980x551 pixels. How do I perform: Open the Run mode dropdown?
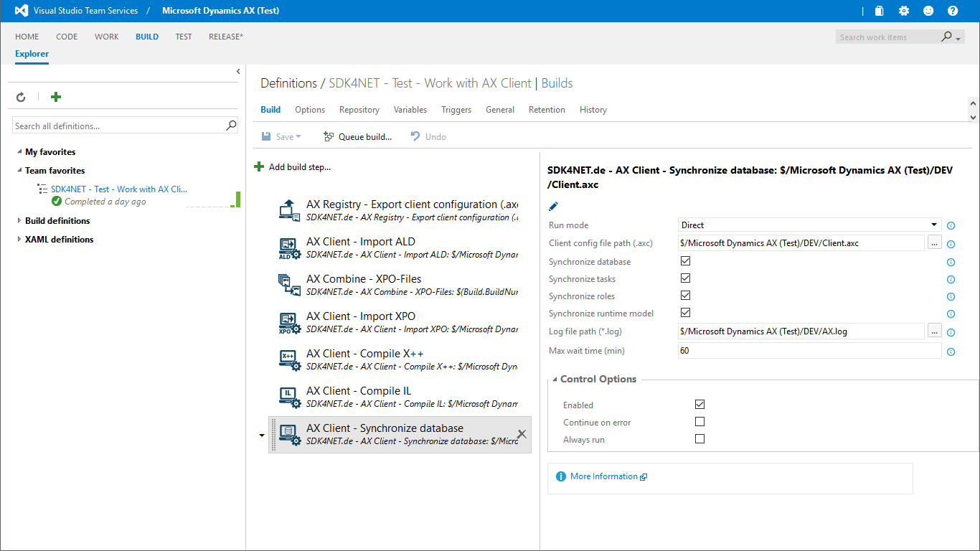pyautogui.click(x=809, y=225)
